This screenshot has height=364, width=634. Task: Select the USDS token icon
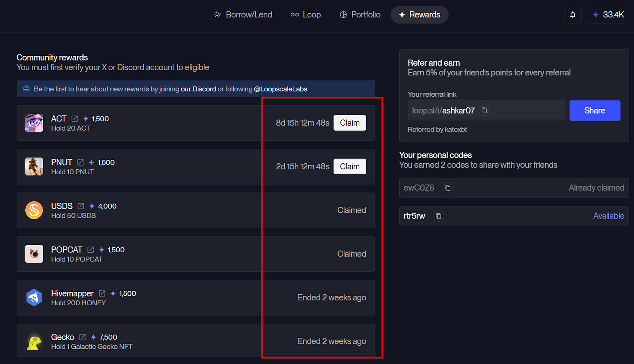[34, 210]
